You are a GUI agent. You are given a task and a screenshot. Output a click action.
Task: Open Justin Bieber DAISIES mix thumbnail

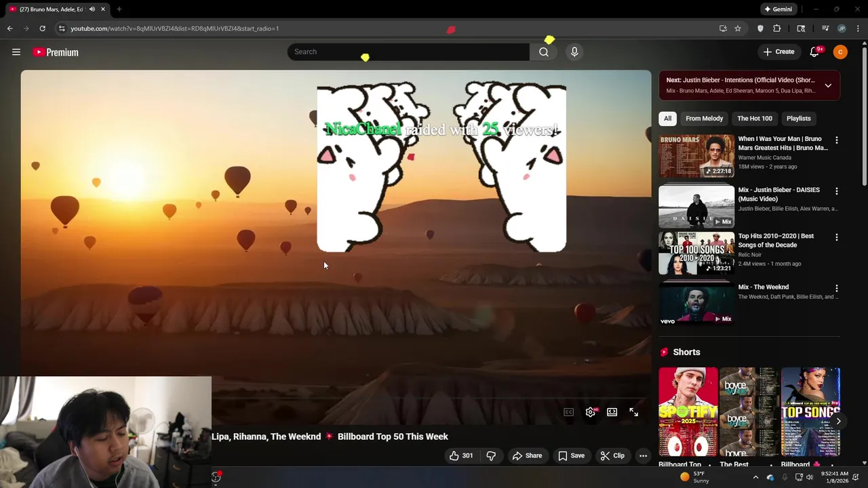[696, 207]
